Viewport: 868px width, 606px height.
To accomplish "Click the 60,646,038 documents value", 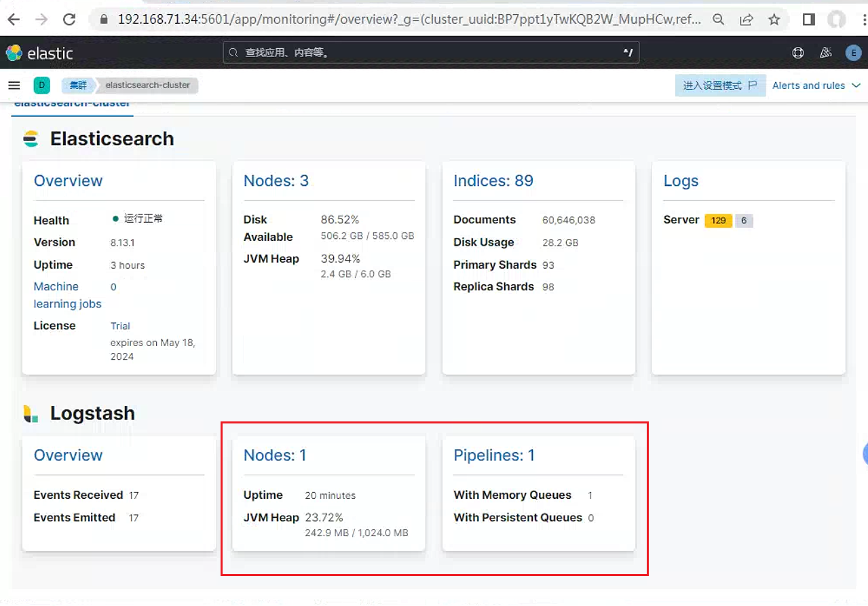I will [x=569, y=220].
